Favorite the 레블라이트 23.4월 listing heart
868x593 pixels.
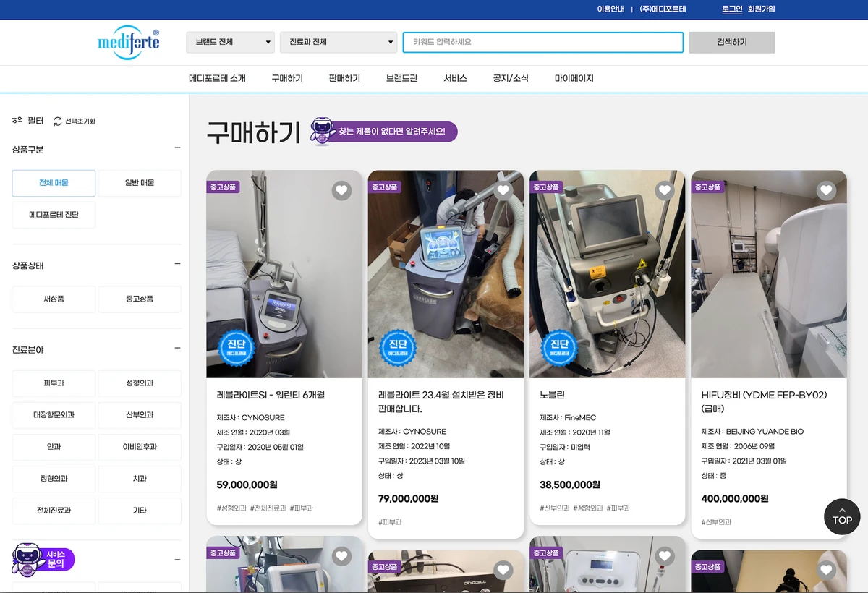503,191
